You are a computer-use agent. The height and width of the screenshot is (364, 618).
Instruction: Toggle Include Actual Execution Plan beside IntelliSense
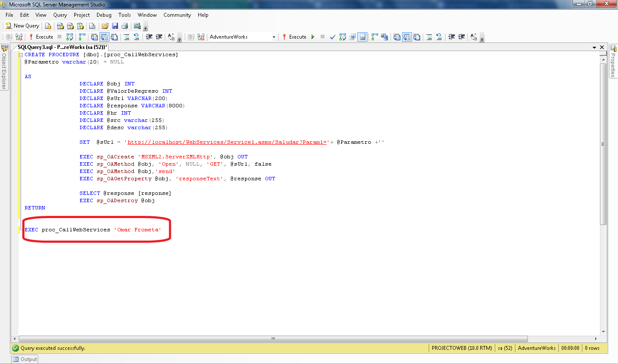click(x=374, y=37)
